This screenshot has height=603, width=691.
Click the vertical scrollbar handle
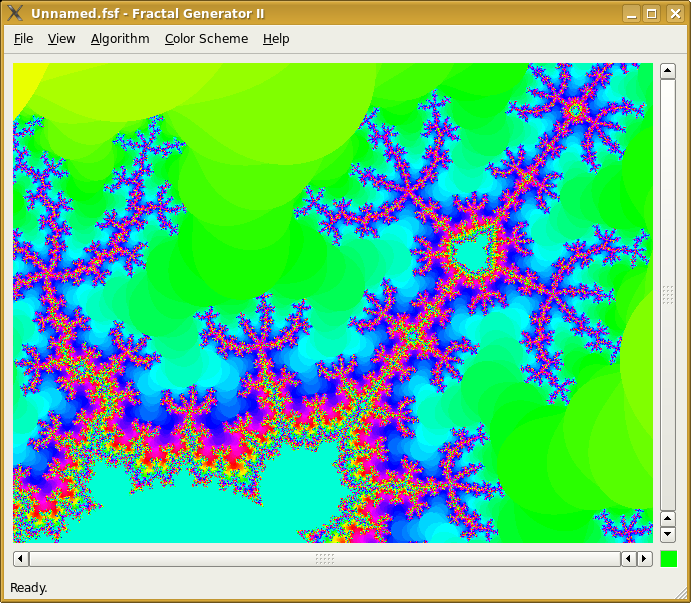pyautogui.click(x=668, y=295)
